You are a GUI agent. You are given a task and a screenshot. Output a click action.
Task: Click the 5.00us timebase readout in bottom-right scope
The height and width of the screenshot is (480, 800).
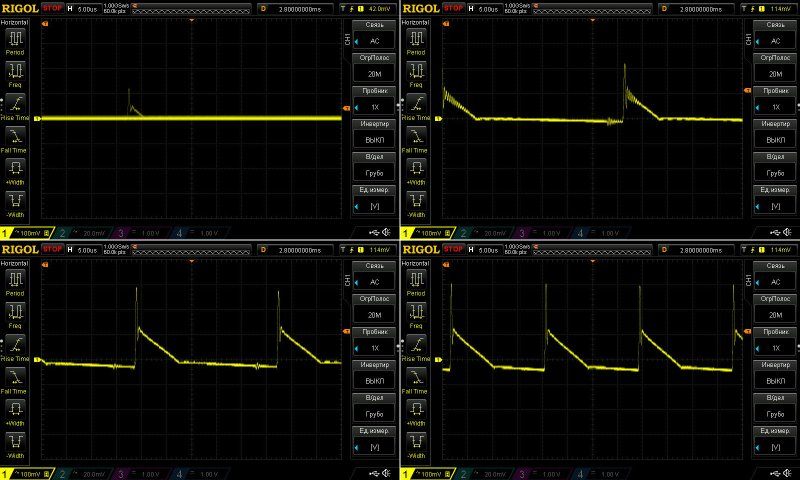click(489, 247)
